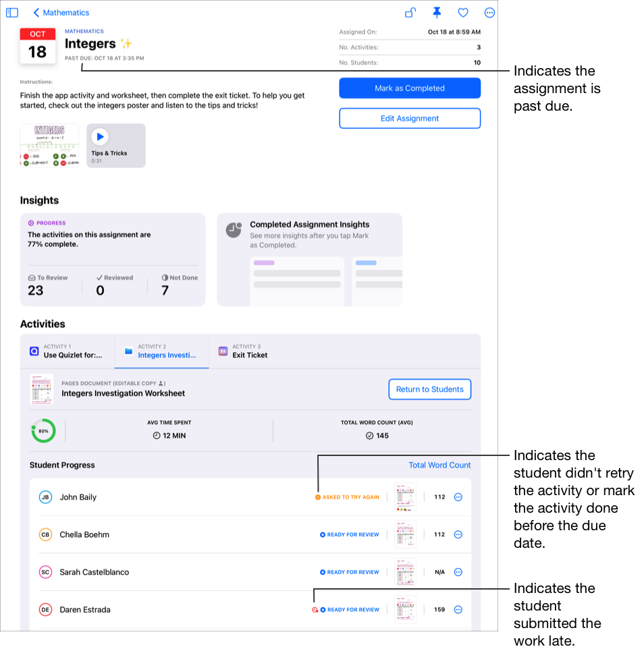Click the Edit Assignment button
The image size is (644, 653).
[409, 118]
